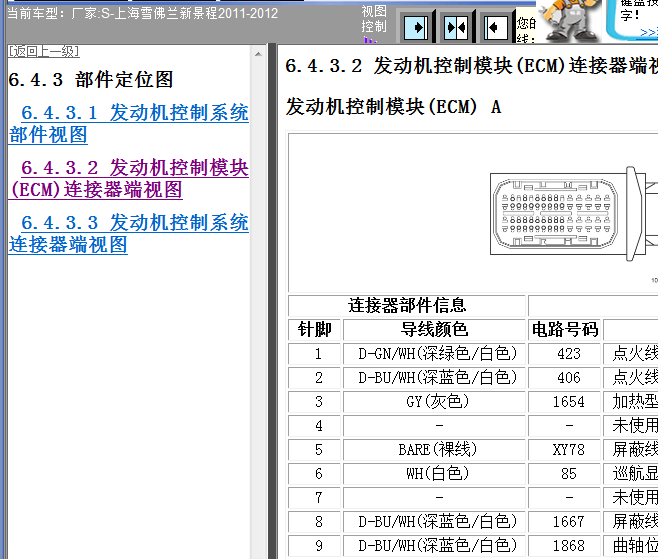Click the 6.4.3 部件定位图 heading

pyautogui.click(x=91, y=79)
